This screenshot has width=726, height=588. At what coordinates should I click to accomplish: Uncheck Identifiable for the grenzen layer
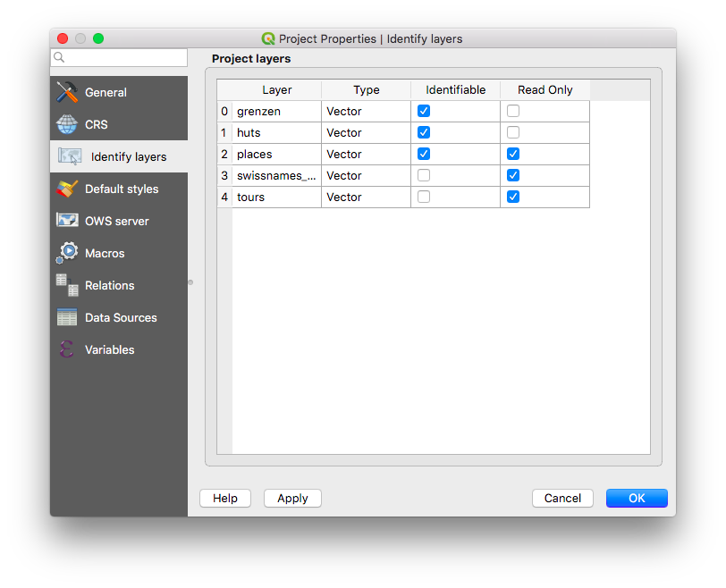pyautogui.click(x=423, y=111)
